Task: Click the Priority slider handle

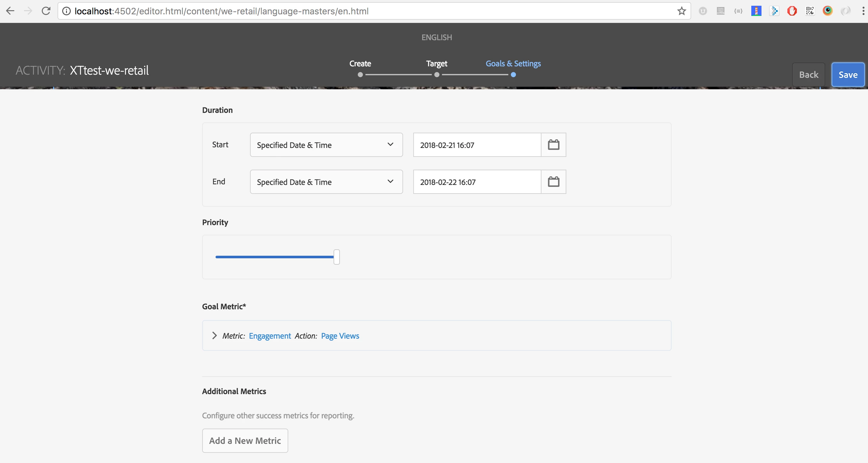Action: click(336, 257)
